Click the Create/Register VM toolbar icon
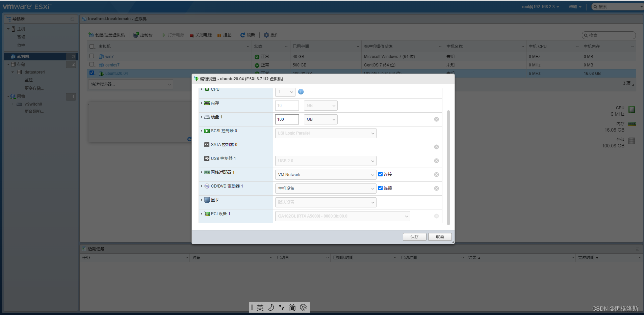 click(91, 35)
